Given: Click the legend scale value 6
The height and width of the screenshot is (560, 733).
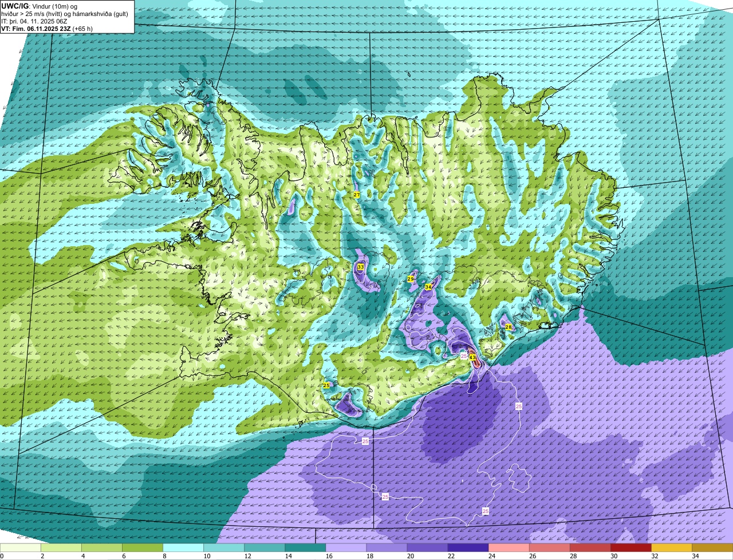Looking at the screenshot, I should [123, 556].
